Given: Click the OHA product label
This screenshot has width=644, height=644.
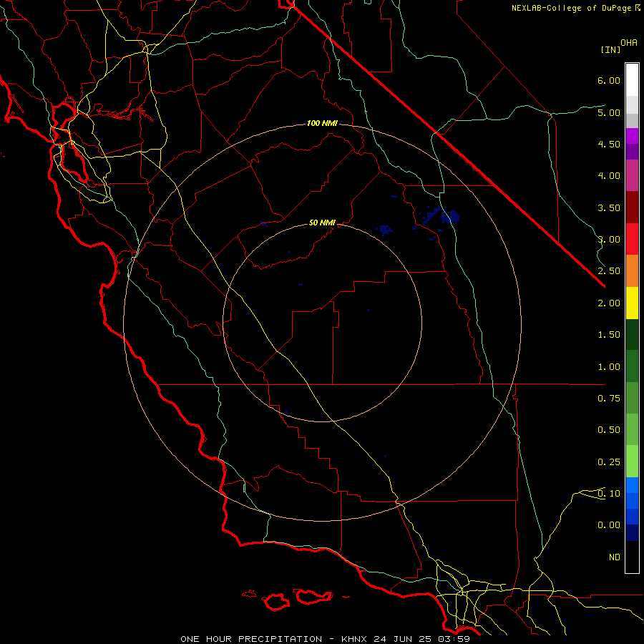Looking at the screenshot, I should pos(629,42).
